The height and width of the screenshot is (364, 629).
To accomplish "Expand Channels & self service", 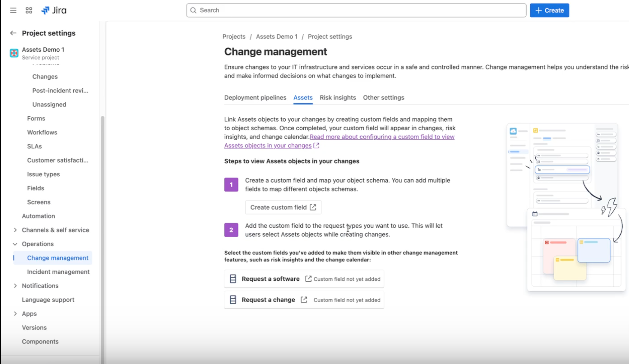I will [15, 230].
